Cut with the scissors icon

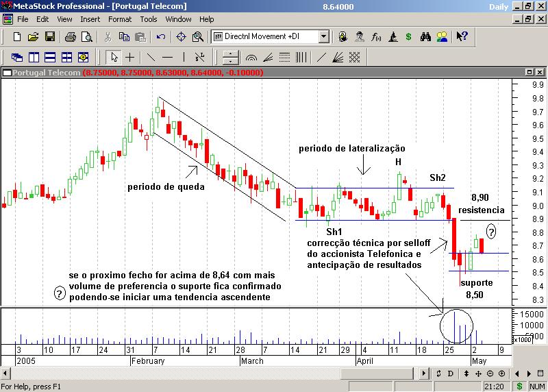tap(108, 37)
